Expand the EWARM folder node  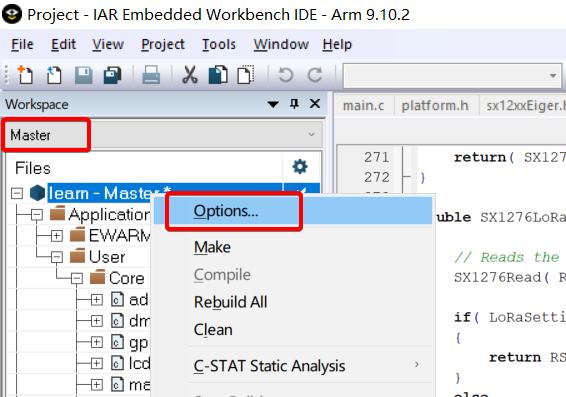pos(57,236)
